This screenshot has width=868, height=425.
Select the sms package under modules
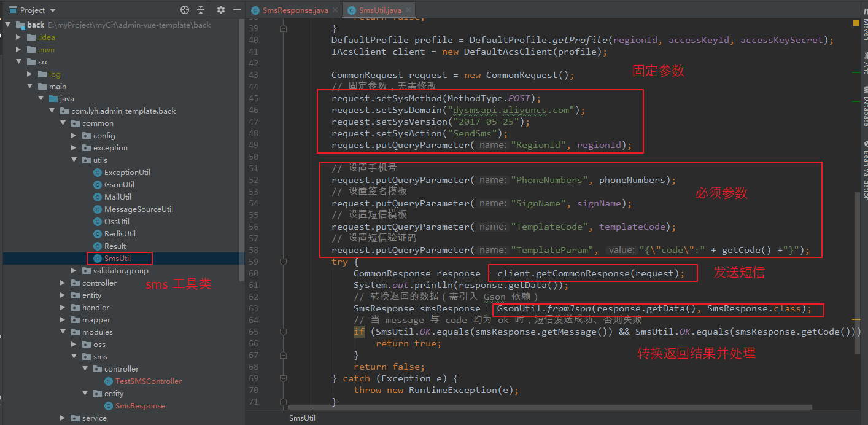pyautogui.click(x=100, y=357)
